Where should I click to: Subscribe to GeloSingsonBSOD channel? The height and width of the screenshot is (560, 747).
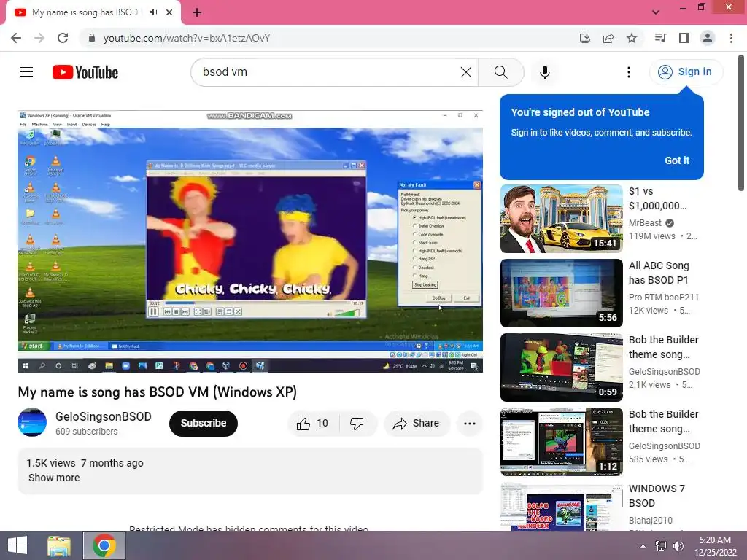(x=204, y=423)
